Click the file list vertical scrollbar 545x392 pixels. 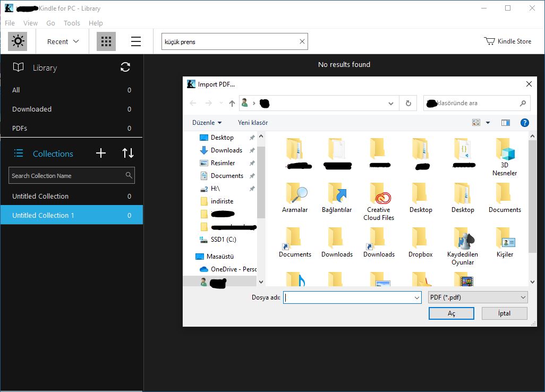(x=532, y=197)
